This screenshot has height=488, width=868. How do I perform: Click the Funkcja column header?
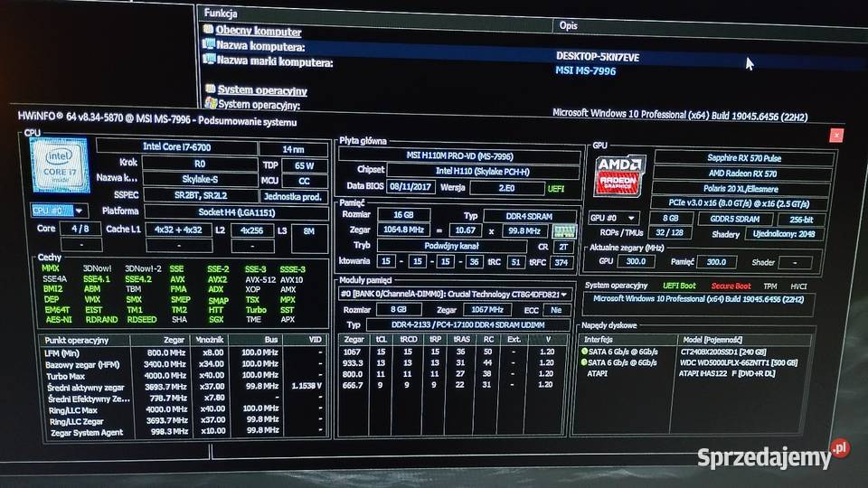[222, 14]
